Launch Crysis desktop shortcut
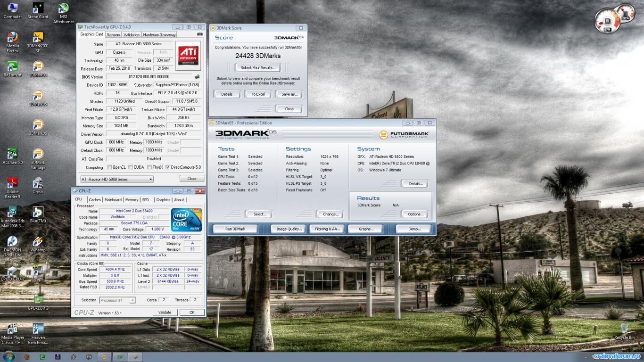 point(38,186)
